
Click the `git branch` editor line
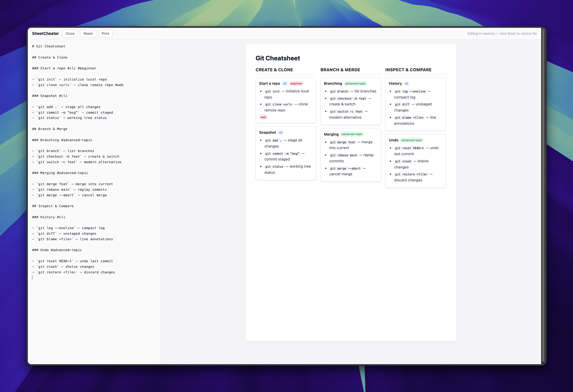click(x=63, y=151)
